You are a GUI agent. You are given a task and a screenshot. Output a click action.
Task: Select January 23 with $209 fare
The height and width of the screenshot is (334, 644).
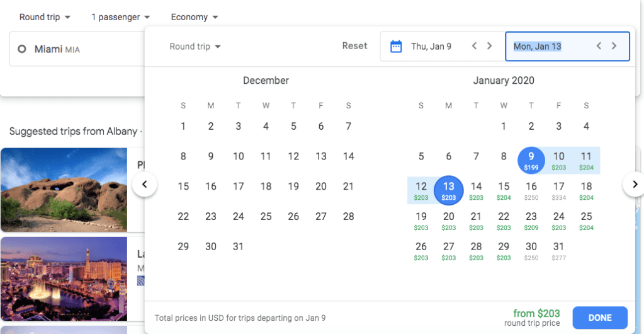(531, 221)
